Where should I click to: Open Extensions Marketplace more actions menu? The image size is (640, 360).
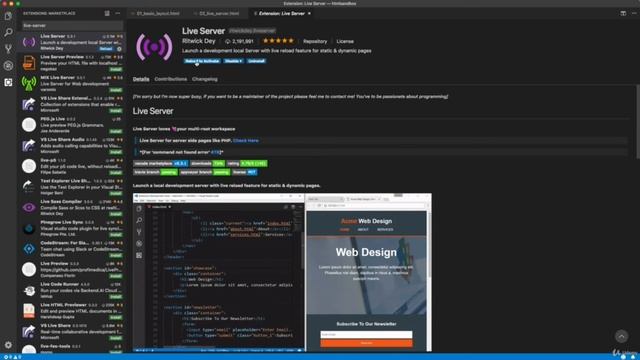click(118, 13)
